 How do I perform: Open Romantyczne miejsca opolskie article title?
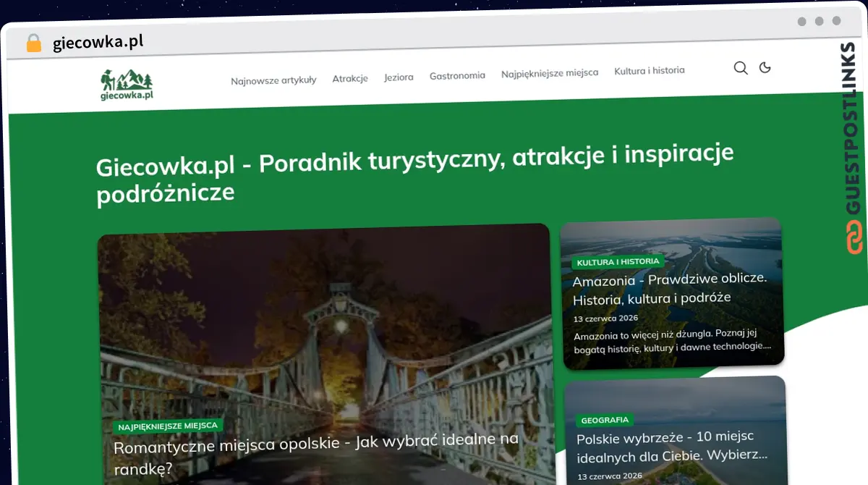tap(316, 452)
